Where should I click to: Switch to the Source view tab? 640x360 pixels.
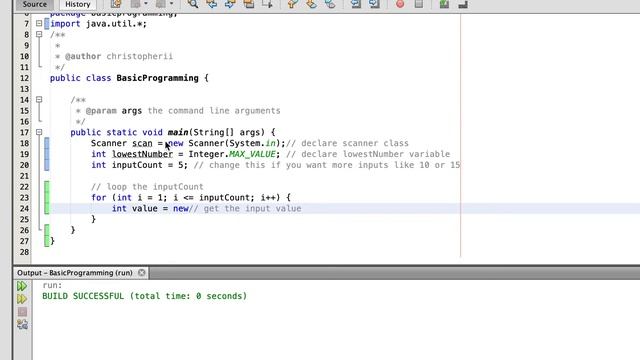(35, 4)
